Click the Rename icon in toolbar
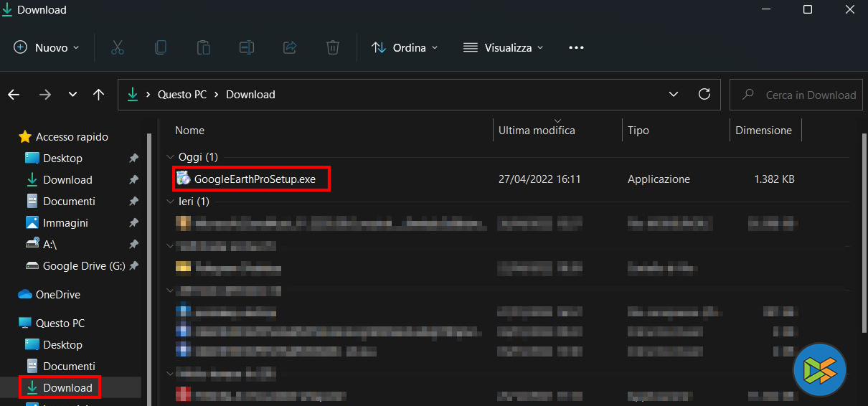868x406 pixels. pyautogui.click(x=247, y=48)
